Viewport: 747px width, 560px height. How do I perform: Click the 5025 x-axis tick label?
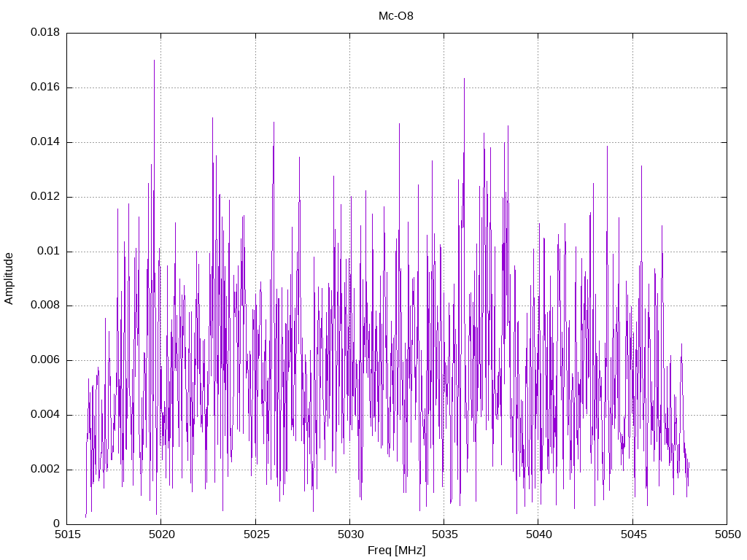pos(256,534)
